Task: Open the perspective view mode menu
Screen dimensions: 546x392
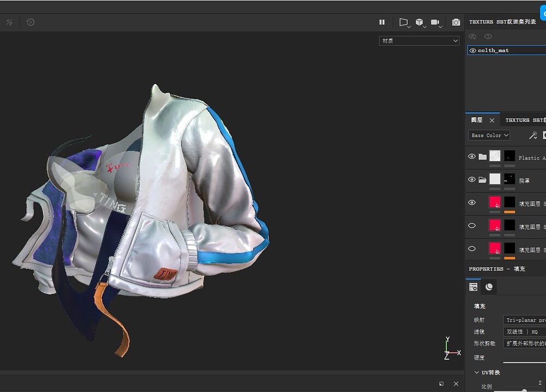Action: point(404,22)
